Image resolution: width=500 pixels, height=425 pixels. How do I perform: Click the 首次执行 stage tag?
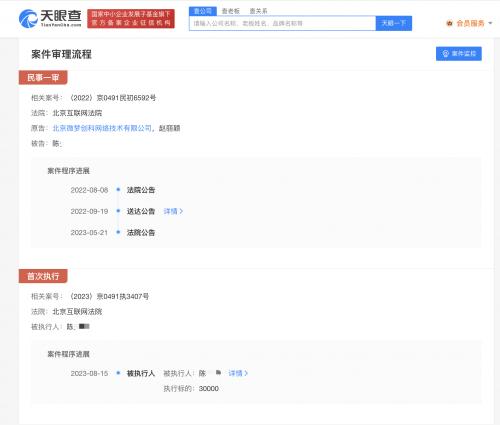pos(43,276)
